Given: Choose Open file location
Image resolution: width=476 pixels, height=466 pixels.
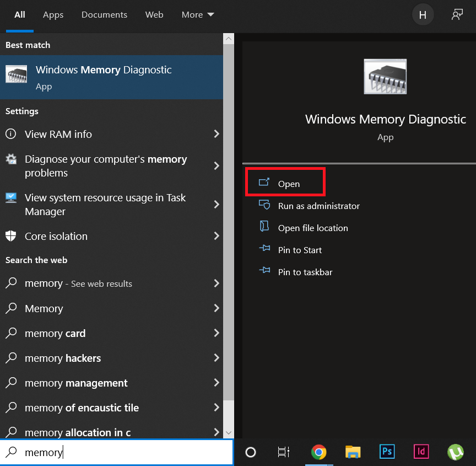Looking at the screenshot, I should tap(313, 228).
